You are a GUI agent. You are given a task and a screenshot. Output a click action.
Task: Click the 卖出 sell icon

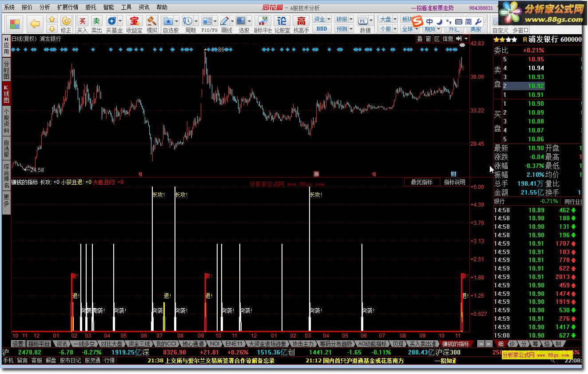coord(96,21)
